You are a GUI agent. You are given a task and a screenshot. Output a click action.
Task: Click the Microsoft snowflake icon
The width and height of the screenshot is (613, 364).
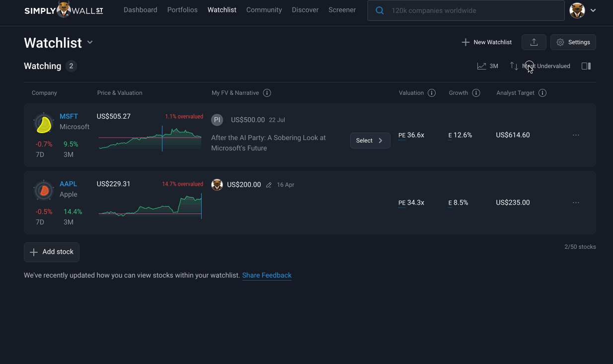(x=44, y=124)
